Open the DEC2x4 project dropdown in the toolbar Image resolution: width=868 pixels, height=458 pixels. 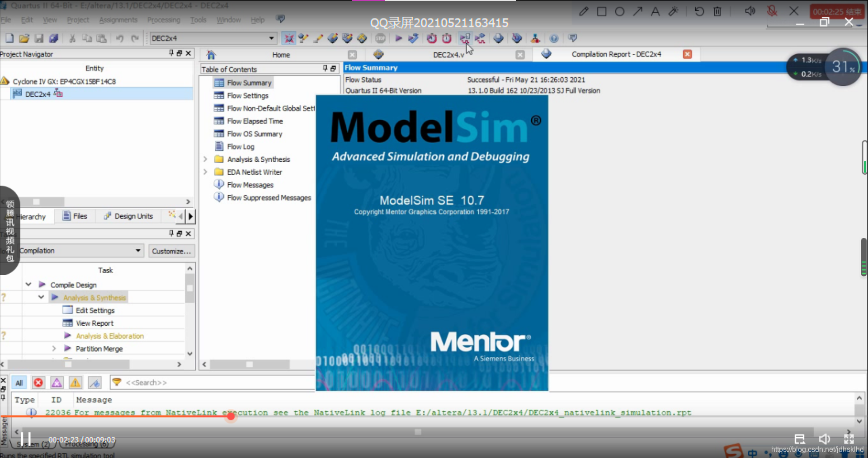(271, 38)
